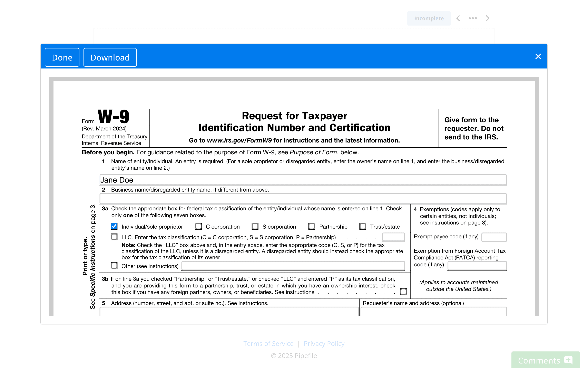Screen dimensions: 588x368
Task: Check the LLC tax classification box
Action: click(x=114, y=237)
